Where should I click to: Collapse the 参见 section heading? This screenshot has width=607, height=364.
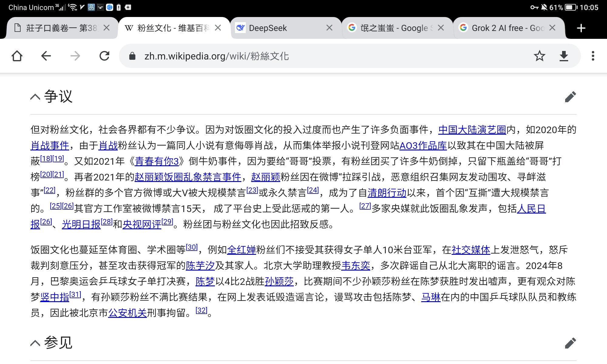(36, 343)
